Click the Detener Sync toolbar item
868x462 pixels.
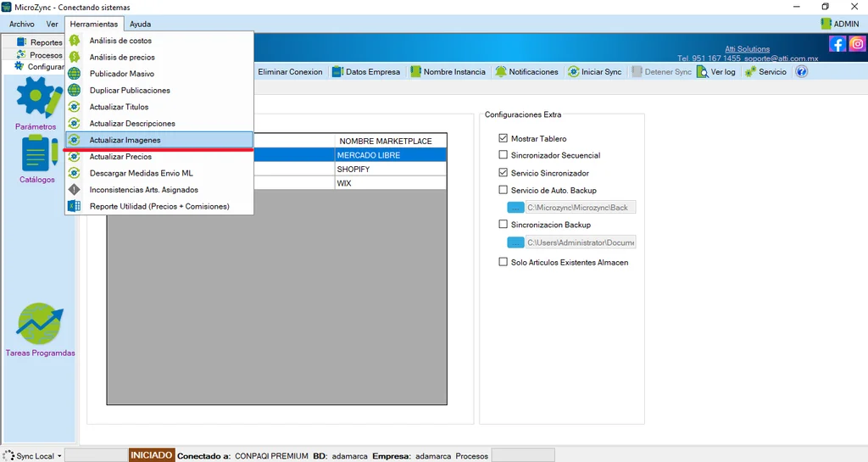661,72
